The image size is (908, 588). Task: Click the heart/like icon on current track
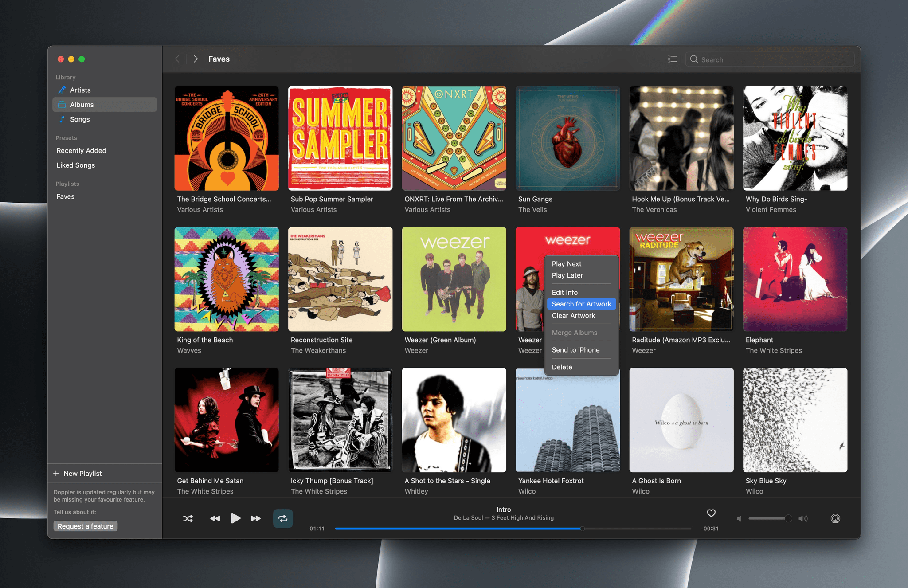tap(712, 513)
